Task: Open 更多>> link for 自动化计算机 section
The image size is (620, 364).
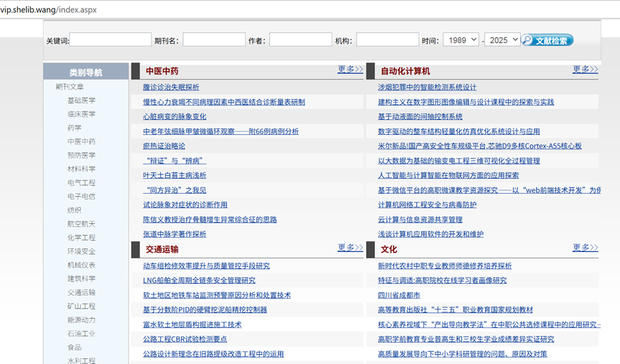Action: coord(585,70)
